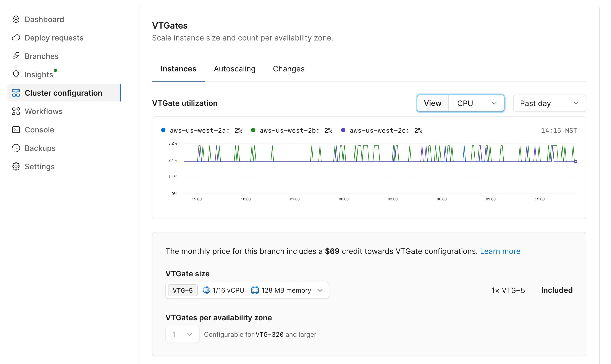
Task: Click the Cluster configuration icon
Action: pos(16,93)
